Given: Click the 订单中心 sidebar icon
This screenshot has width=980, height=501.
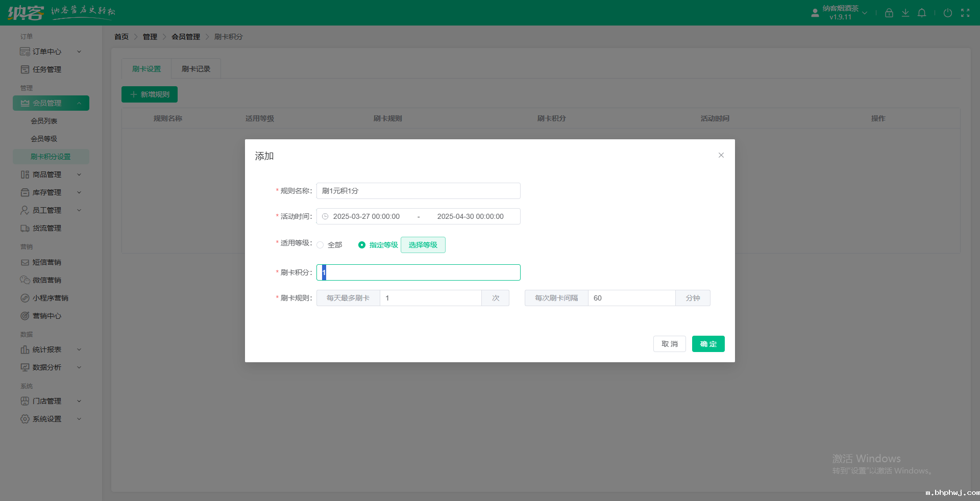Looking at the screenshot, I should [x=24, y=52].
